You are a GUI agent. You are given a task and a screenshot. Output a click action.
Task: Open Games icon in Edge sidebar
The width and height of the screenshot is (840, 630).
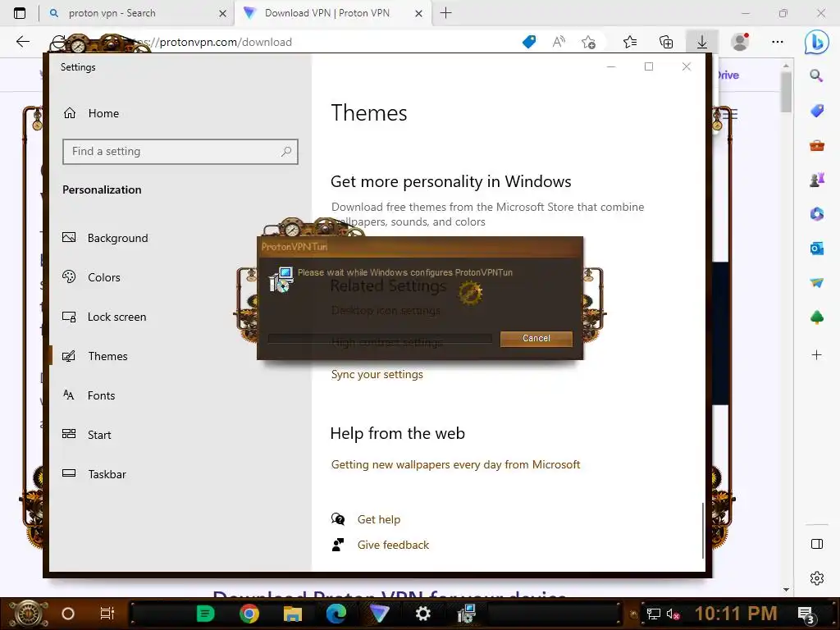[x=816, y=180]
